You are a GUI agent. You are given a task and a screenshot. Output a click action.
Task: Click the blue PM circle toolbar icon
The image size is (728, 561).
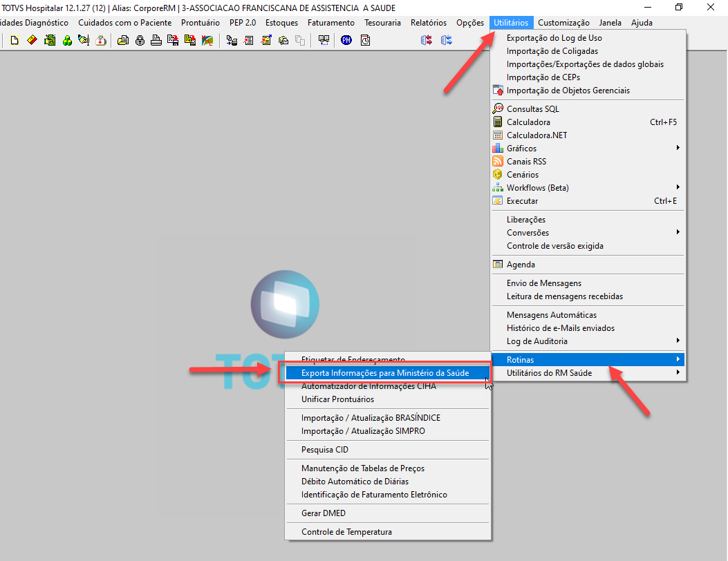(346, 40)
